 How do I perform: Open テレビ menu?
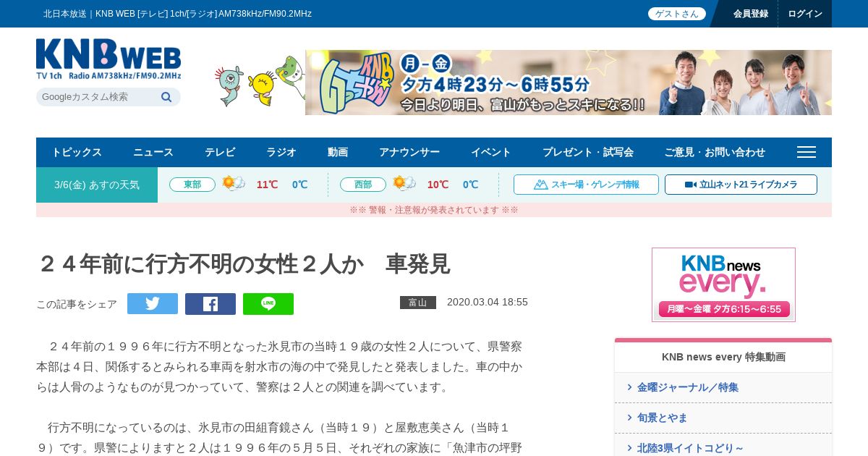[220, 152]
